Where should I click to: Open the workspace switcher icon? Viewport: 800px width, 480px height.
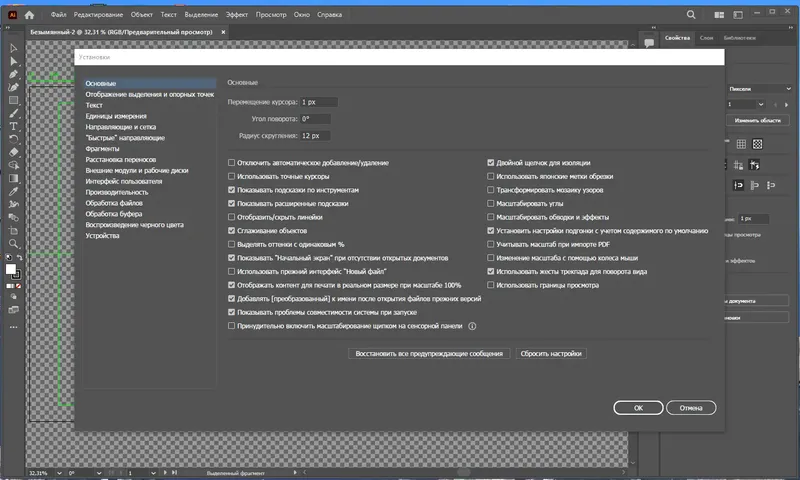pos(738,15)
